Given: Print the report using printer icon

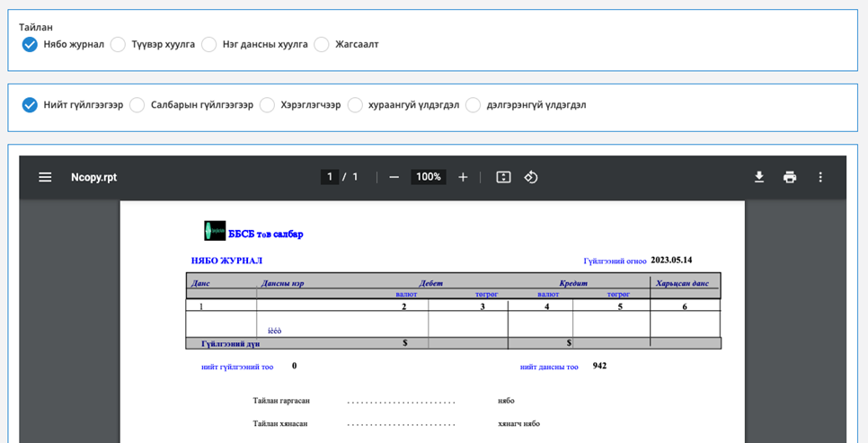Looking at the screenshot, I should [790, 177].
